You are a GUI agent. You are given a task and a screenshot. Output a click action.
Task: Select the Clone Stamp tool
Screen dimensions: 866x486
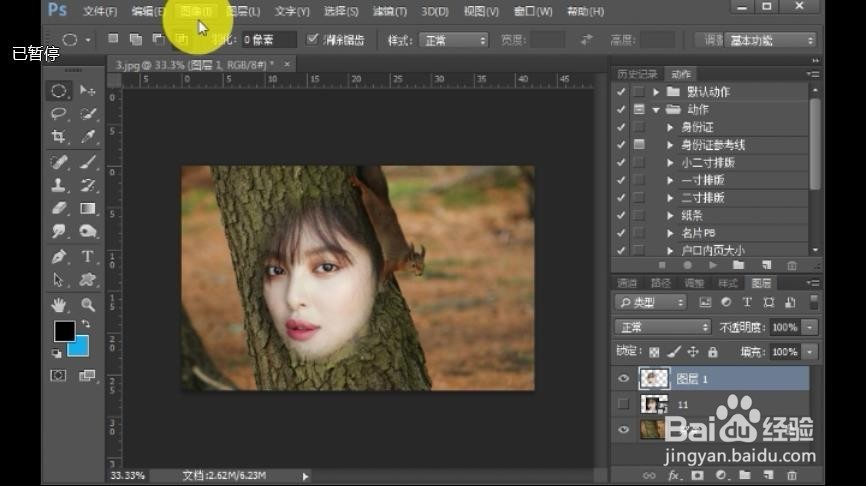click(x=59, y=184)
